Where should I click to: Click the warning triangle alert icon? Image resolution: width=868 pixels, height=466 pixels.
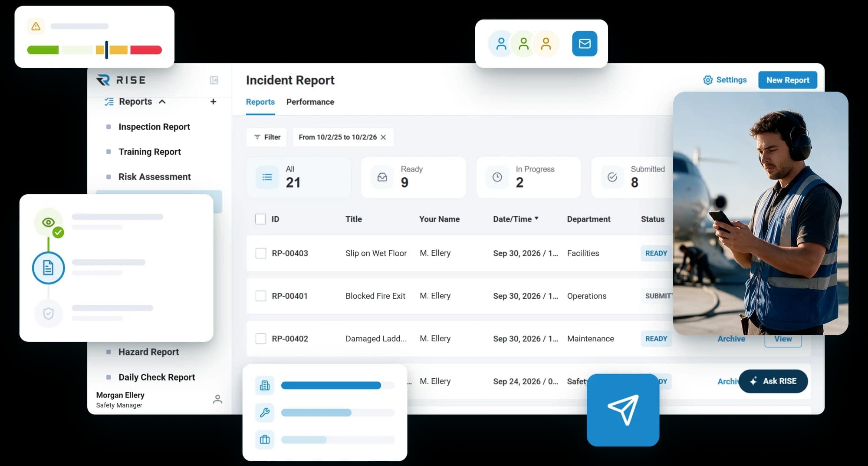point(36,26)
